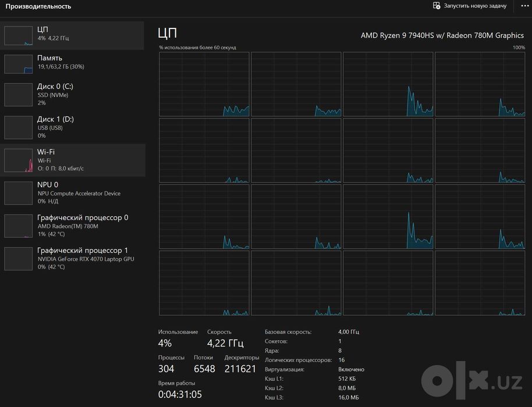Screen dimensions: 532x407
Task: Select NPU 0 in the sidebar
Action: tap(72, 193)
